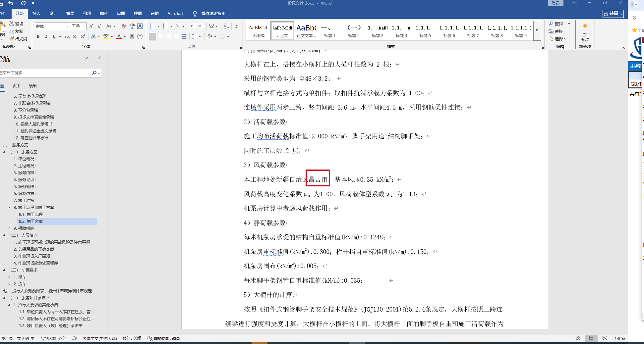Open the 插入 (Insert) ribbon tab

coord(36,14)
